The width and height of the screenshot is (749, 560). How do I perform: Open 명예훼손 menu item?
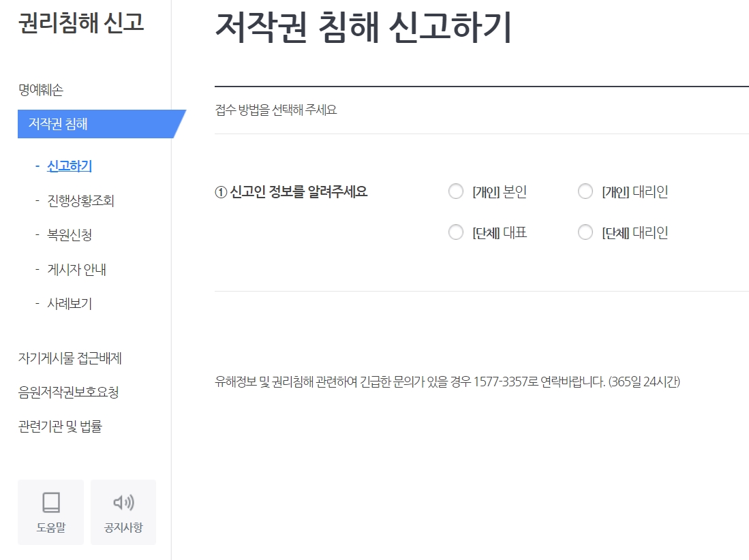click(x=41, y=90)
